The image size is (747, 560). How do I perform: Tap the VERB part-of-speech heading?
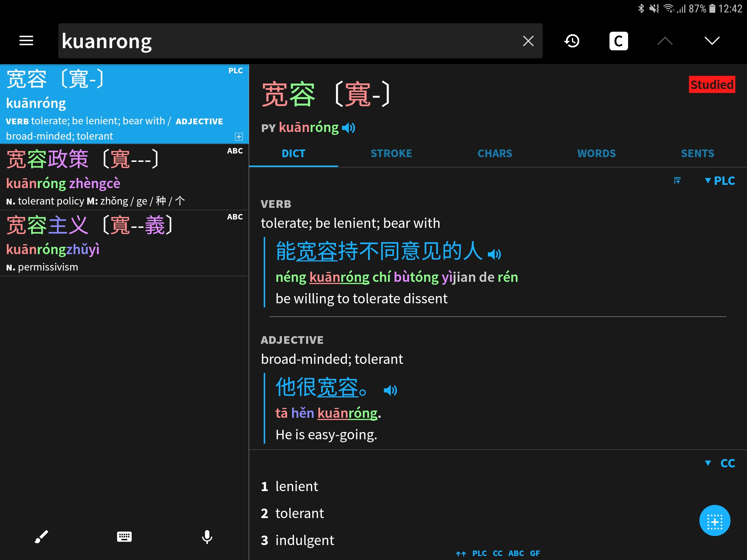(276, 204)
